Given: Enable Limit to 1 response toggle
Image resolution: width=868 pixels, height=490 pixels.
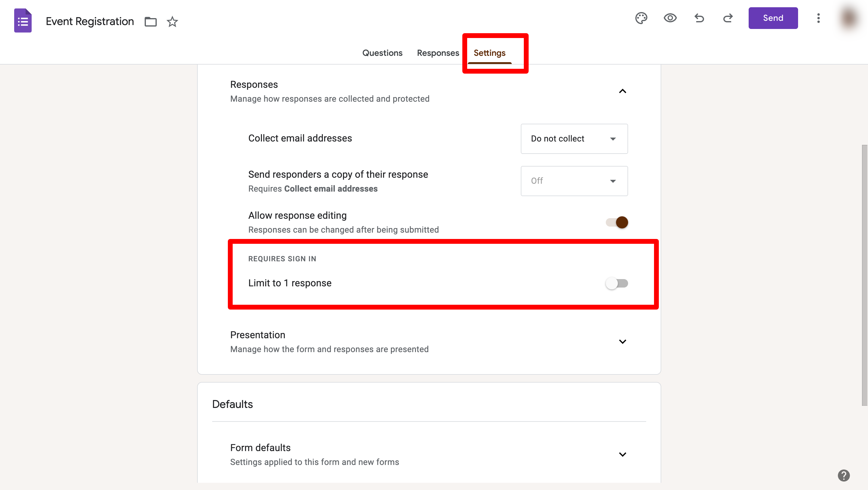Looking at the screenshot, I should point(617,283).
